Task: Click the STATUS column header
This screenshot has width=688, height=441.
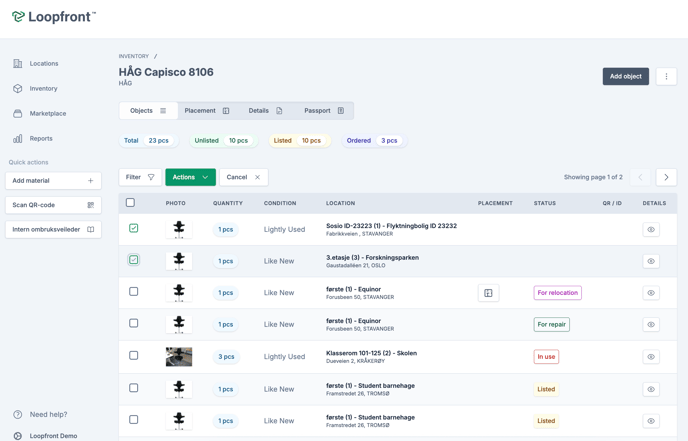Action: click(x=545, y=203)
